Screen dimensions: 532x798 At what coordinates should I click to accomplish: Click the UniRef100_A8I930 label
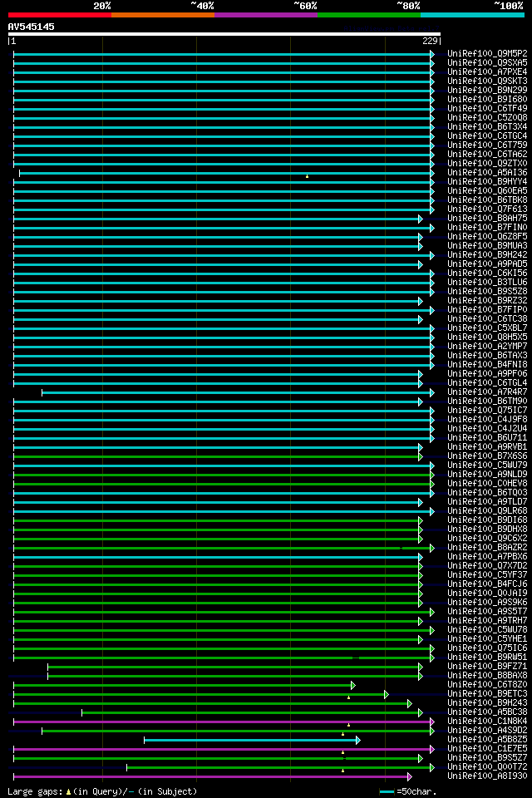coord(487,776)
